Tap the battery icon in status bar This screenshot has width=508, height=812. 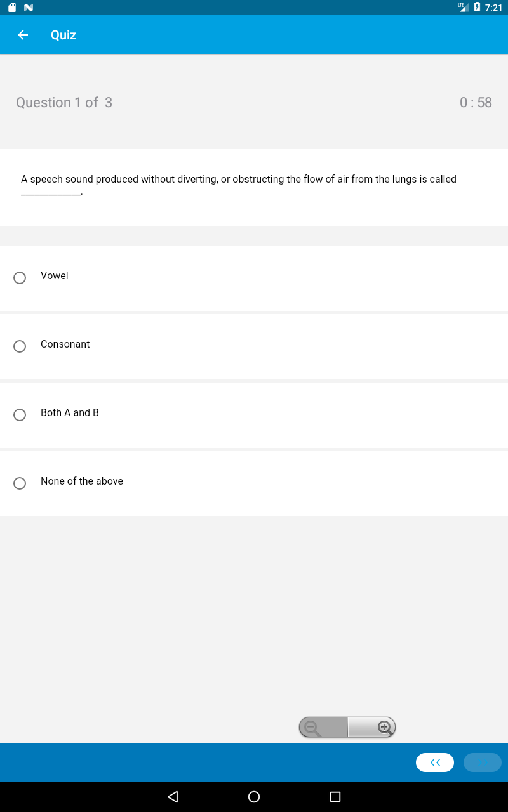[477, 8]
